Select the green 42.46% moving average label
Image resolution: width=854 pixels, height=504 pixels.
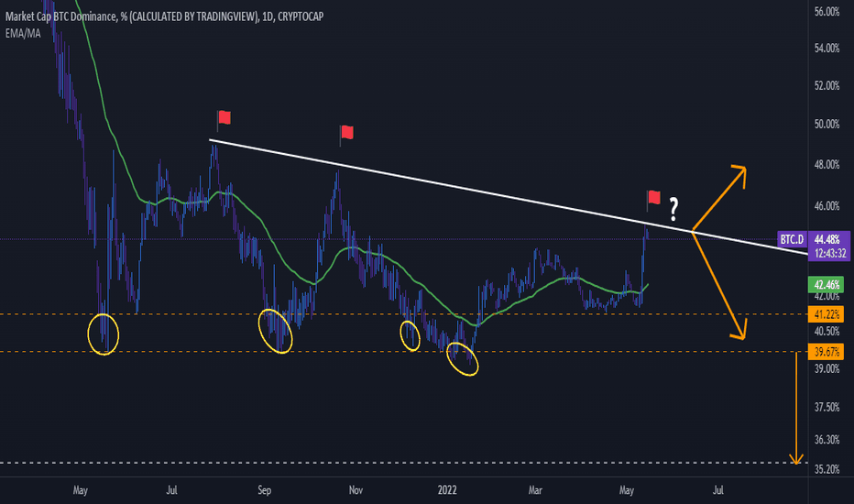click(827, 285)
